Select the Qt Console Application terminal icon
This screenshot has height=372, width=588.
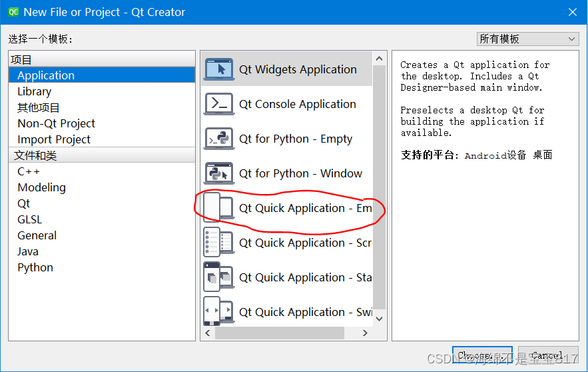(219, 104)
